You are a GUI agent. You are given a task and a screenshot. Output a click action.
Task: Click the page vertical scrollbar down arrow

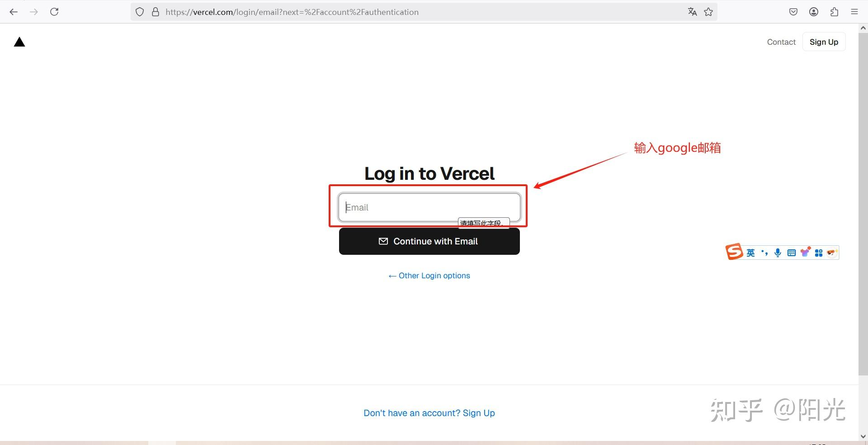click(x=863, y=436)
